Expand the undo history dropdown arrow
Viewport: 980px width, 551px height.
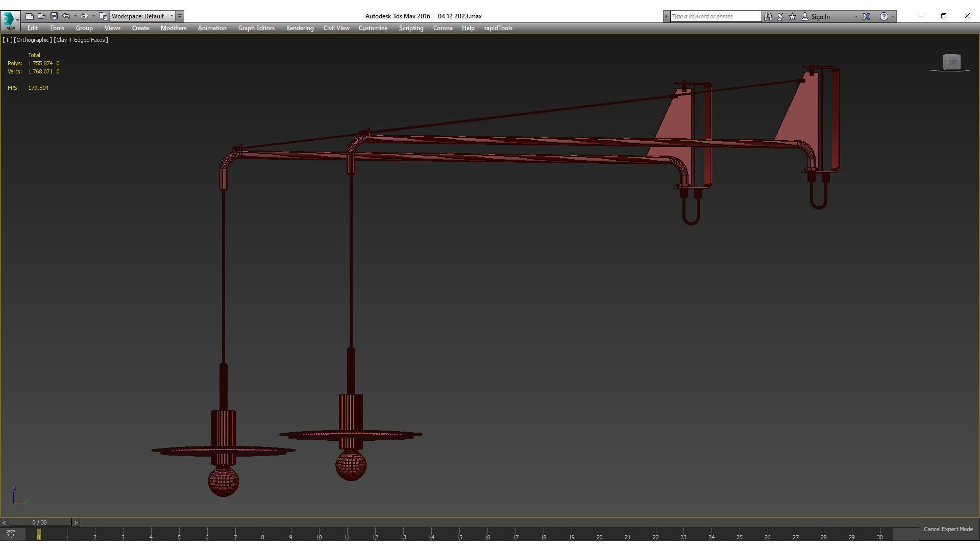(x=75, y=16)
